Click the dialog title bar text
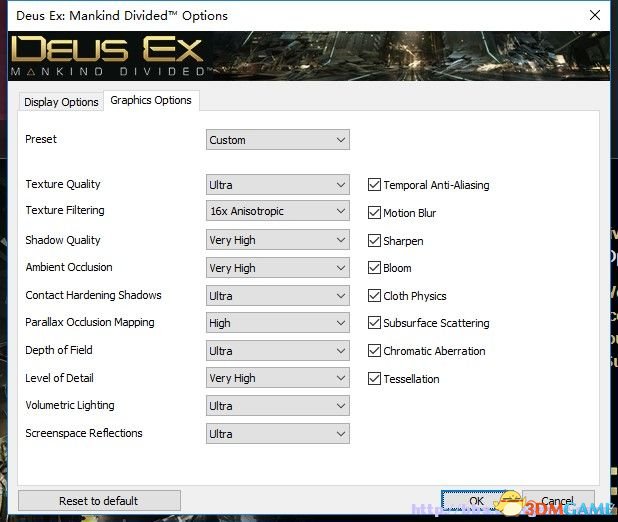This screenshot has height=522, width=618. 122,16
